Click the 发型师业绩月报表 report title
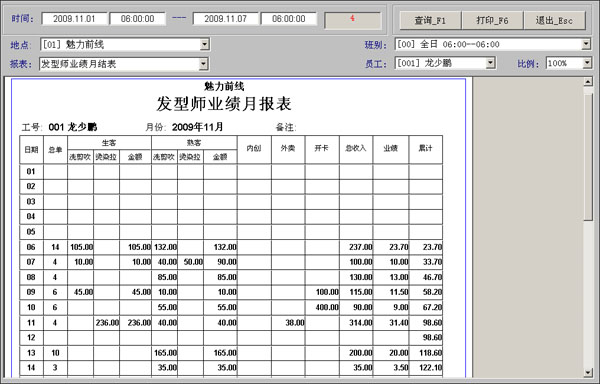Viewport: 600px width, 384px height. click(x=224, y=104)
